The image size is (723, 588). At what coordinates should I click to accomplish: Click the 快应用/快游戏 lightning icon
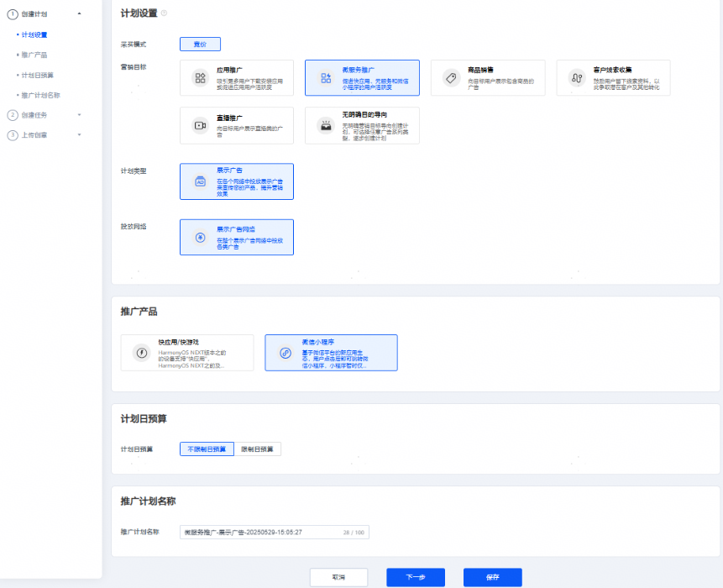tap(142, 353)
